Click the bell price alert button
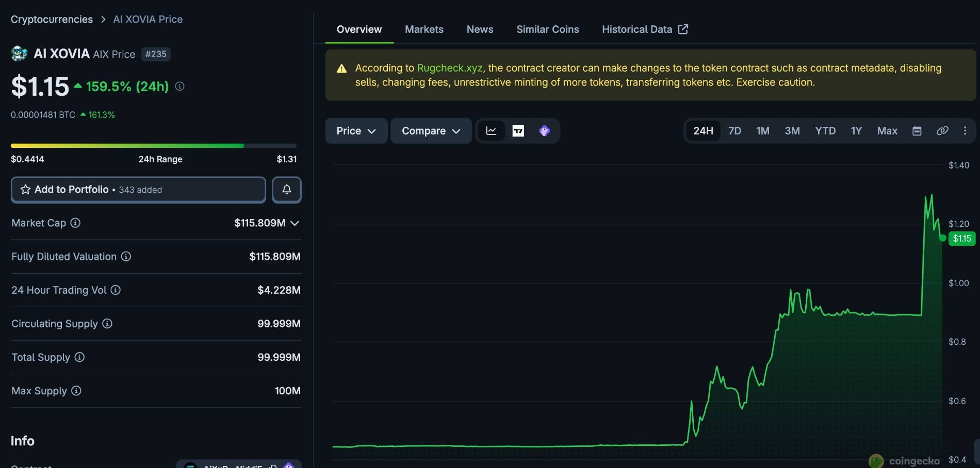Image resolution: width=980 pixels, height=468 pixels. (x=287, y=190)
